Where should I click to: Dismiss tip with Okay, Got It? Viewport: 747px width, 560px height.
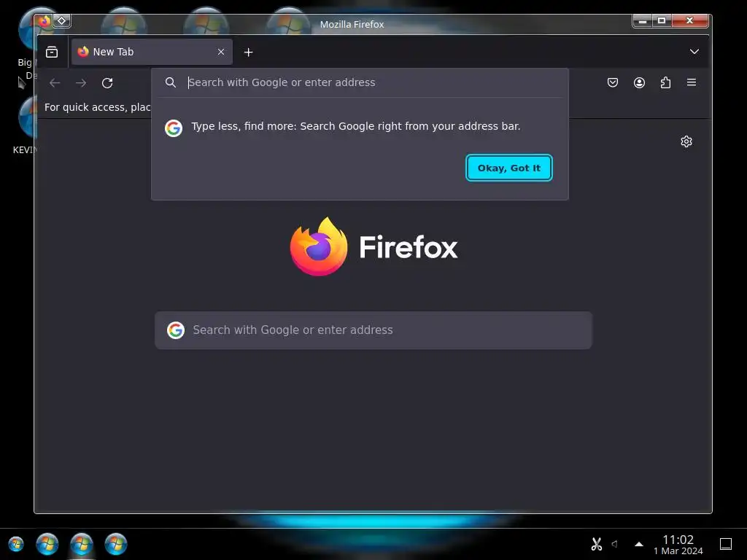(x=508, y=168)
